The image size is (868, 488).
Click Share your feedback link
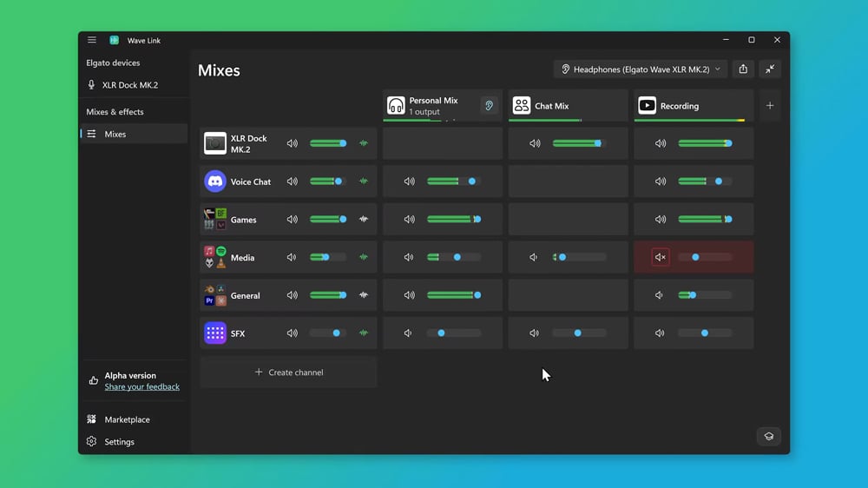141,386
